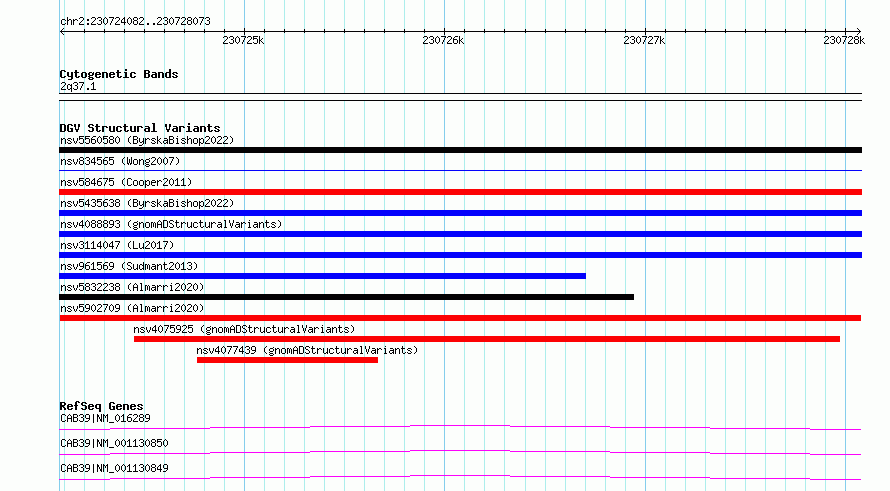The height and width of the screenshot is (491, 890).
Task: Select the magenta CAB39|NM_001130850 transcript line
Action: click(460, 452)
